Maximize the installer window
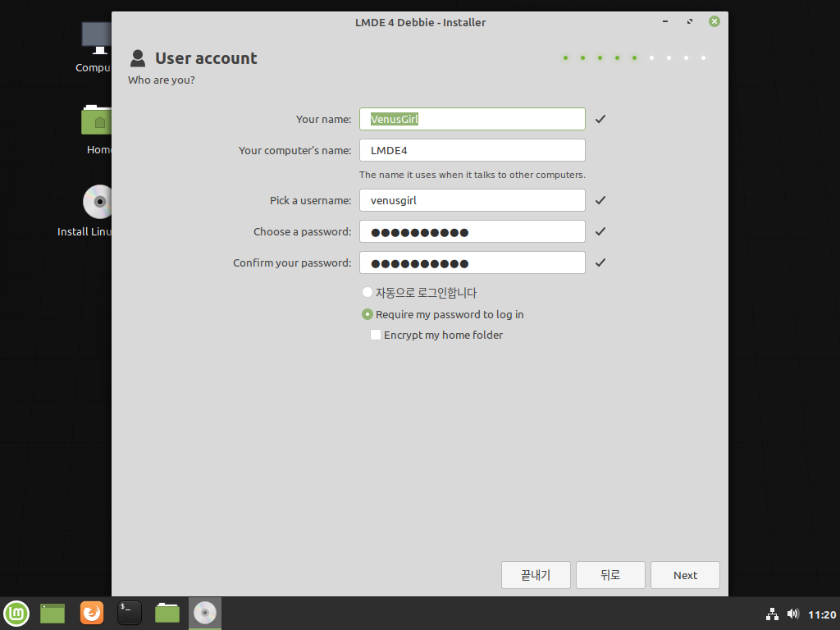This screenshot has width=840, height=630. [x=690, y=21]
